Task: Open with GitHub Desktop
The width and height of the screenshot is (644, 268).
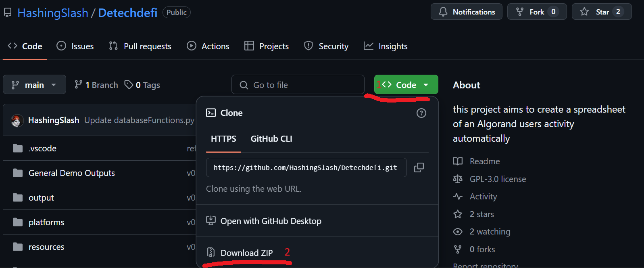Action: point(271,221)
